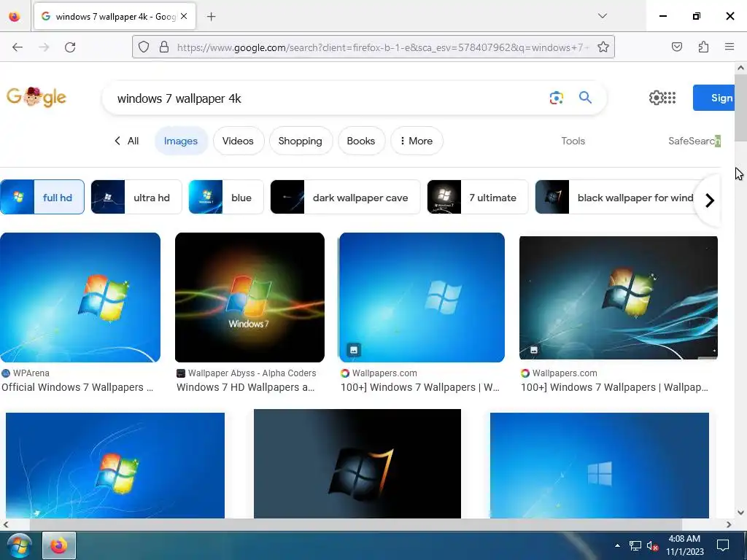
Task: Filter by blue chip
Action: [226, 197]
